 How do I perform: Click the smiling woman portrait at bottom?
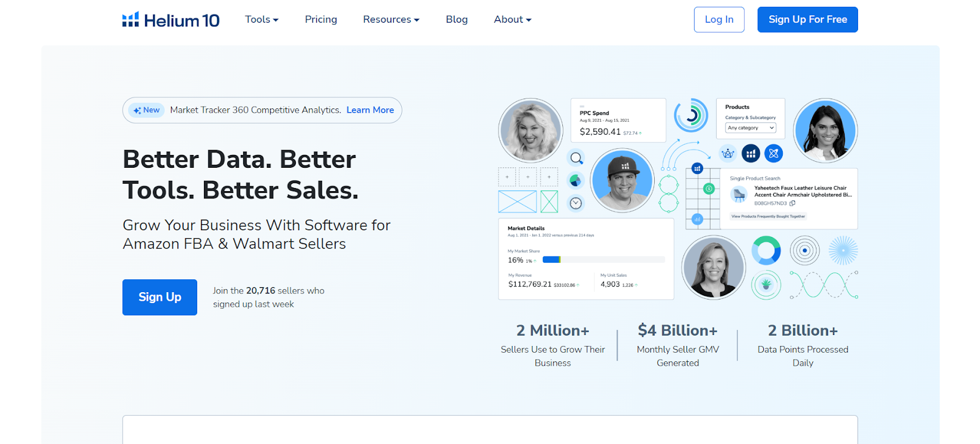(x=714, y=268)
